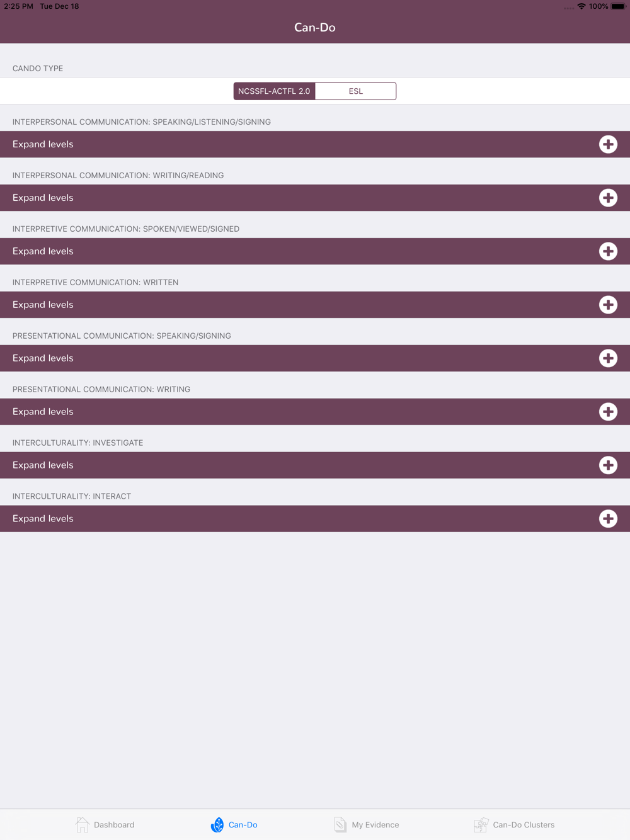Image resolution: width=630 pixels, height=840 pixels.
Task: Expand levels under Interpersonal Communication: Writing/Reading
Action: pyautogui.click(x=315, y=198)
